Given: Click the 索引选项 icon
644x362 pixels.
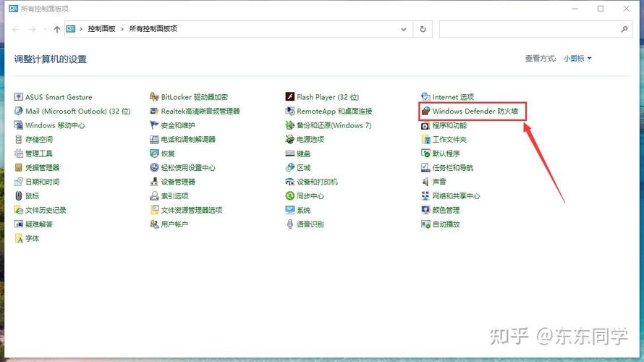Looking at the screenshot, I should click(x=154, y=196).
